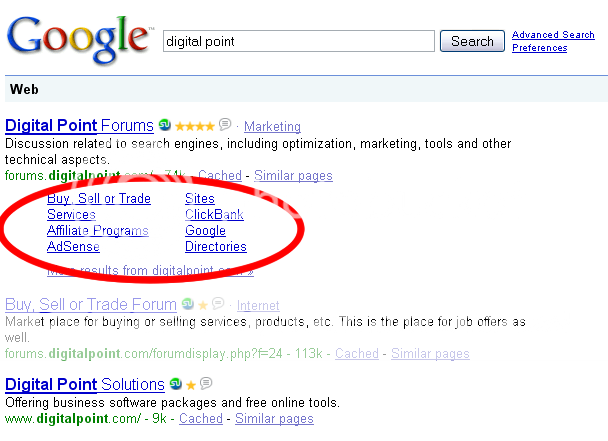Open the Digital Point Forums result title

79,126
